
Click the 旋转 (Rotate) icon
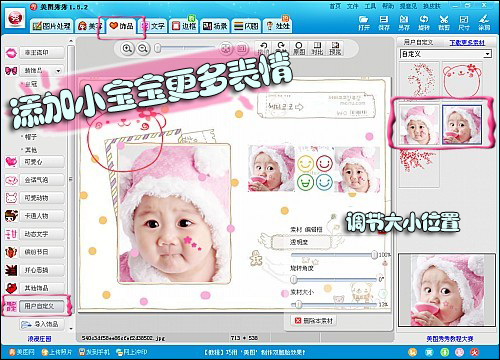[x=424, y=19]
